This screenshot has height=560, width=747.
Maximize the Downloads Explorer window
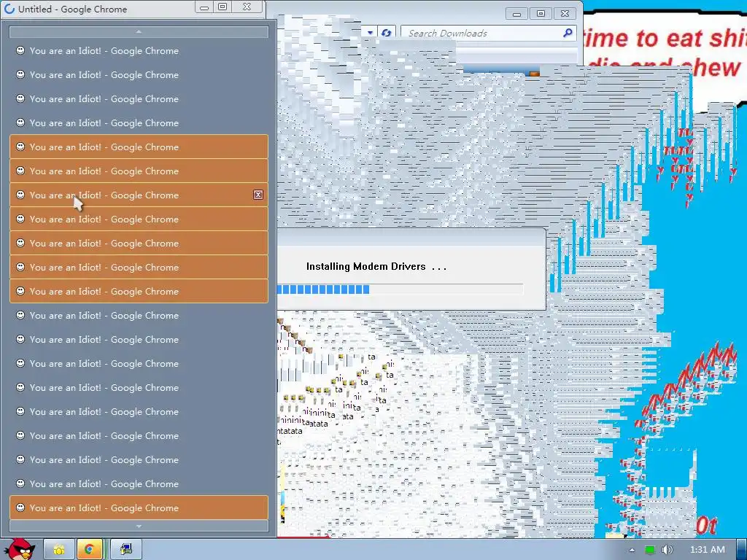541,14
